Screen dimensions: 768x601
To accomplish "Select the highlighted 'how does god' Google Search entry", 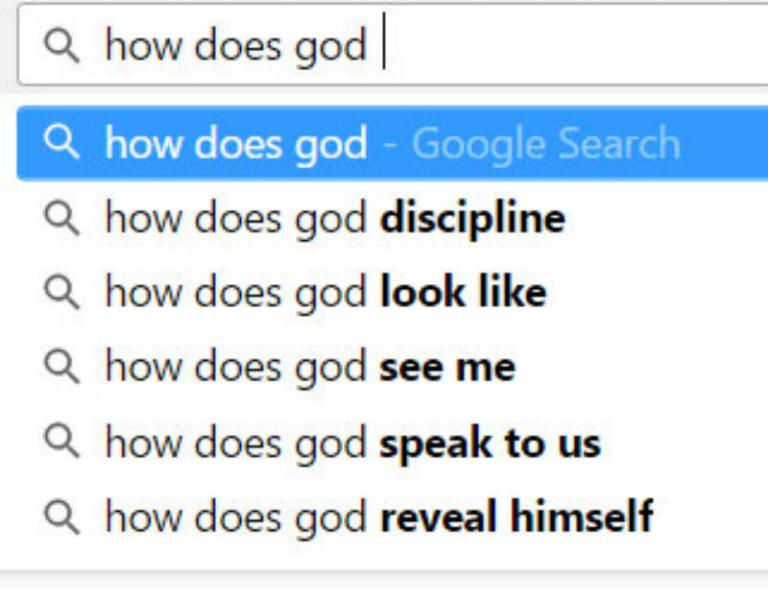I will (x=392, y=143).
